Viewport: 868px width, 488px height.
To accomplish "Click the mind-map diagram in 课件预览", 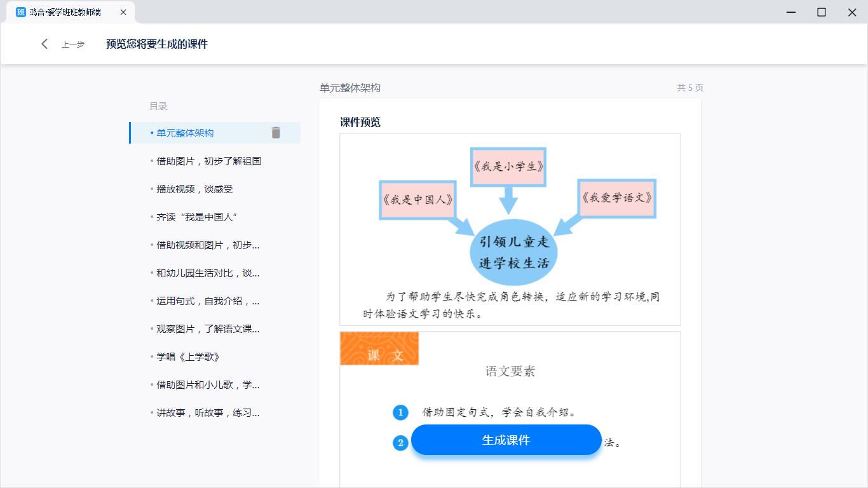I will (x=508, y=216).
